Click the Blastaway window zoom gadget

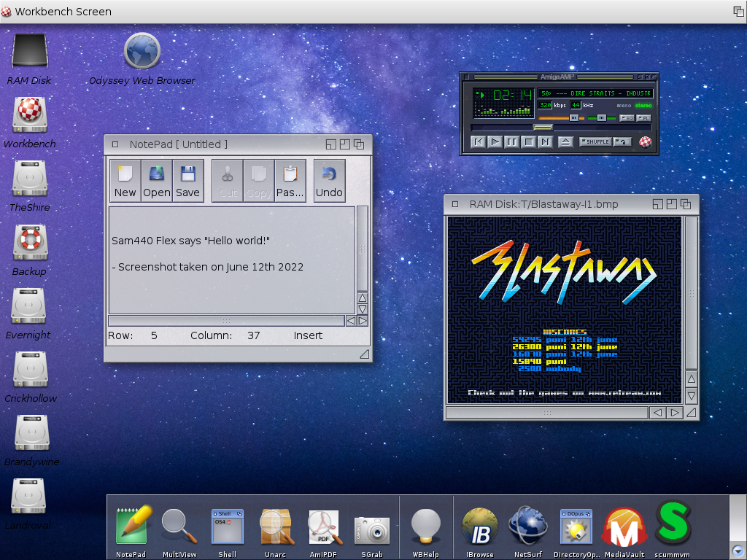[672, 204]
